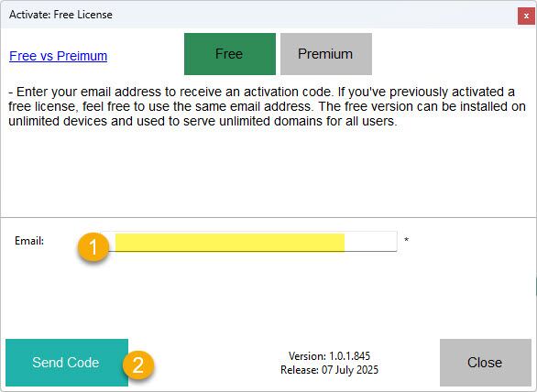Viewport: 537px width, 392px height.
Task: Click the Release 07 July 2025 text
Action: pyautogui.click(x=329, y=370)
